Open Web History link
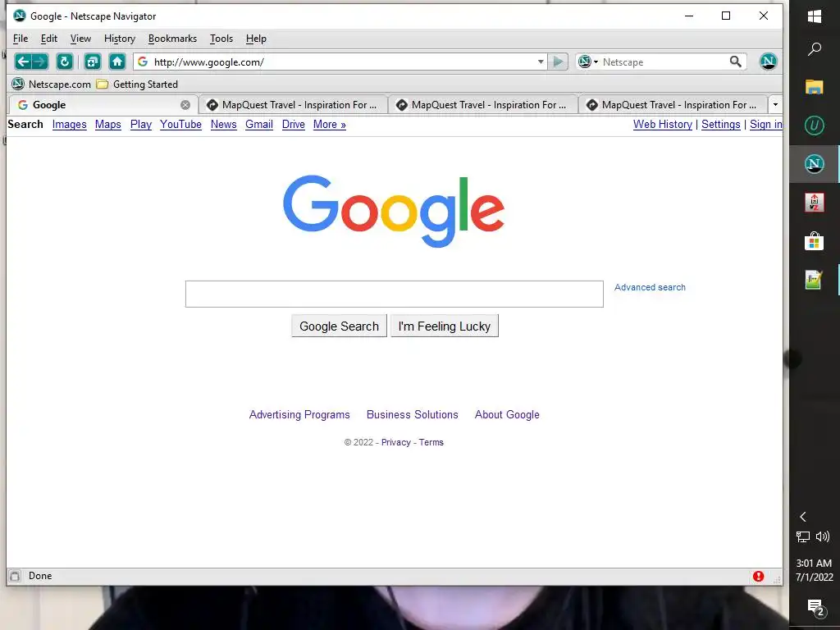This screenshot has width=840, height=630. [663, 125]
